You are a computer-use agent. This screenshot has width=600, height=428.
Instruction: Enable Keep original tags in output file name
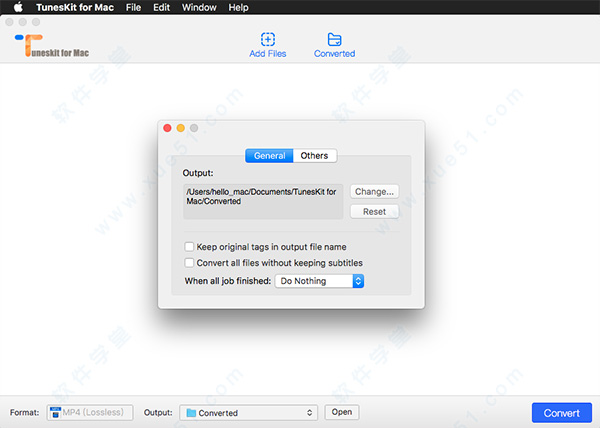(x=189, y=247)
